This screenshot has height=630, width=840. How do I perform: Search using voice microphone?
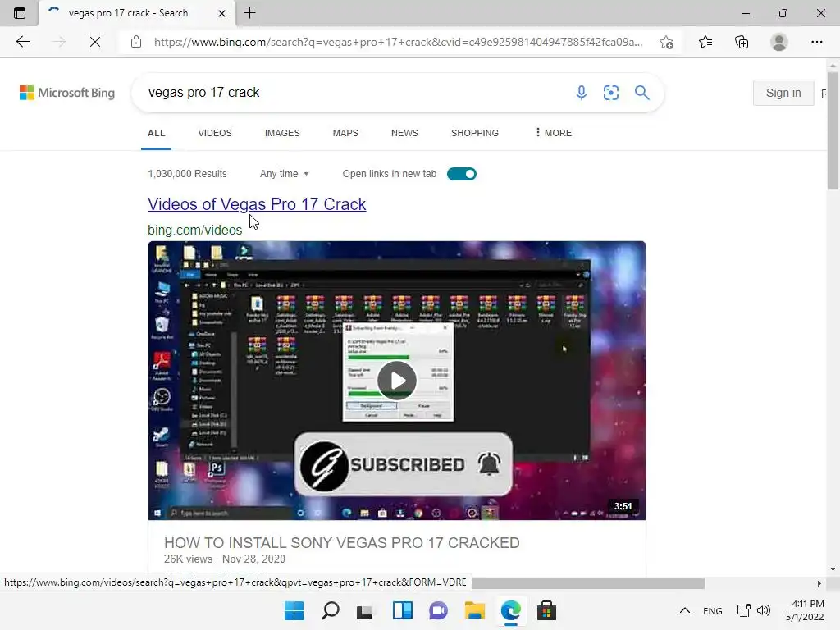pos(582,93)
